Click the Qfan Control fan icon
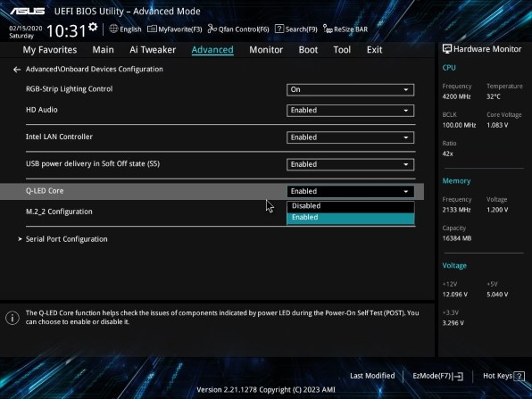 tap(212, 29)
